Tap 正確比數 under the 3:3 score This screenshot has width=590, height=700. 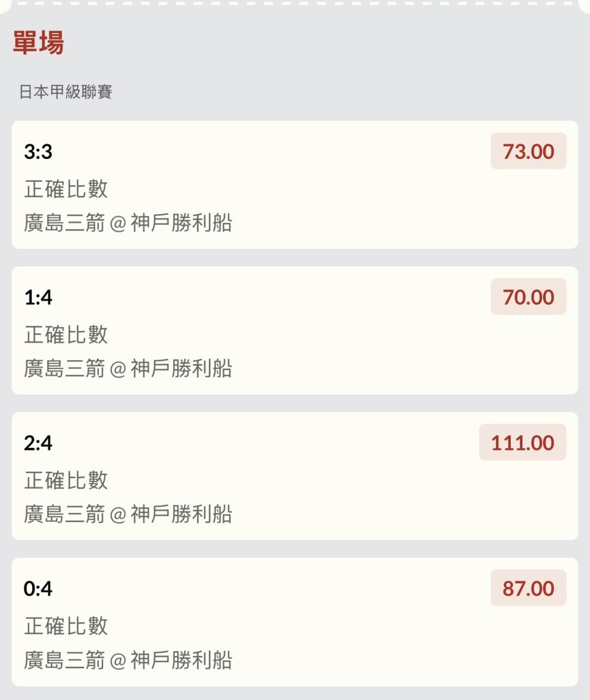click(66, 189)
